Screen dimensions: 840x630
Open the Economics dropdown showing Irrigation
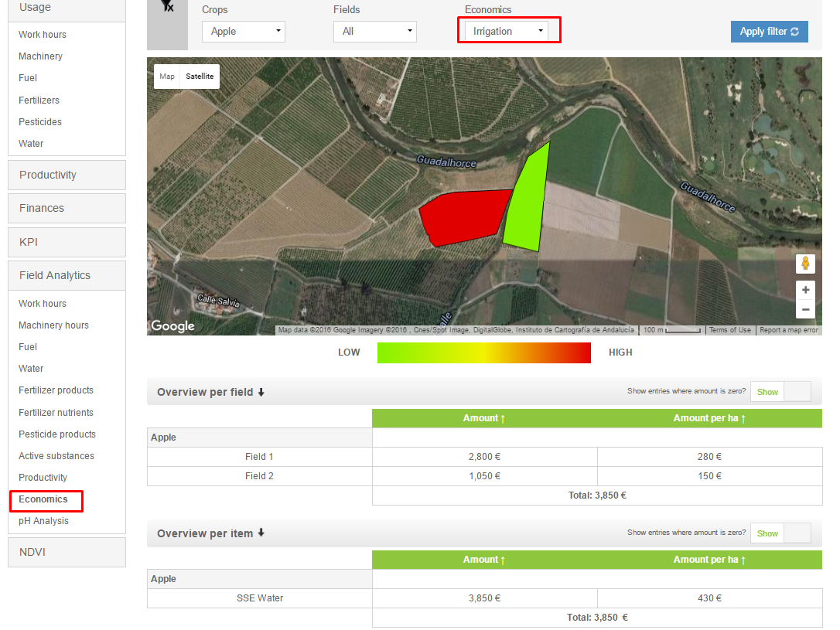[x=507, y=31]
